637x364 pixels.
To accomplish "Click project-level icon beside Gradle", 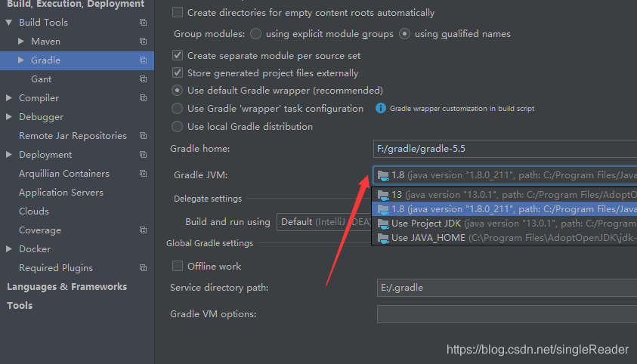I will (x=143, y=60).
